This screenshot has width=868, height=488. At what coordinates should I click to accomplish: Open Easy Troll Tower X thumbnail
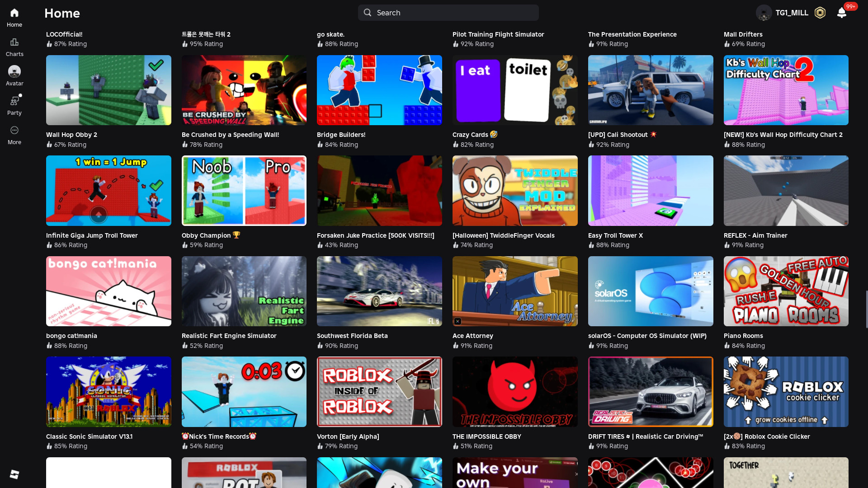pos(651,191)
